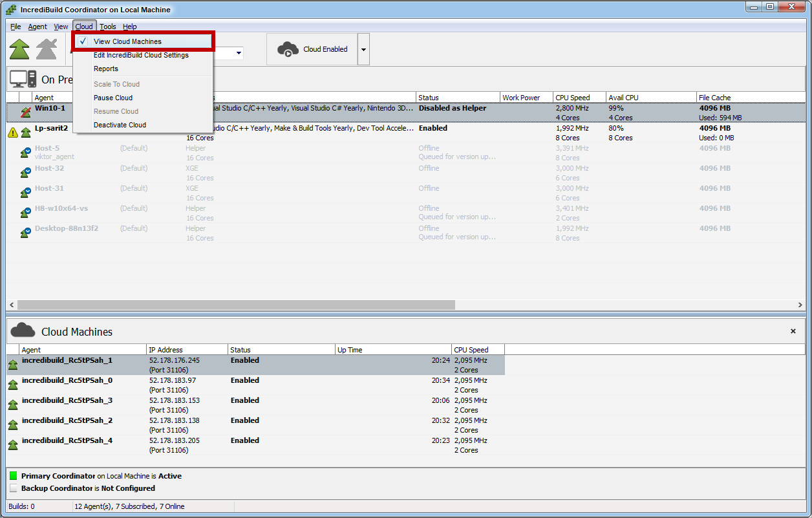Open the Help menu
The height and width of the screenshot is (518, 812).
(x=130, y=27)
